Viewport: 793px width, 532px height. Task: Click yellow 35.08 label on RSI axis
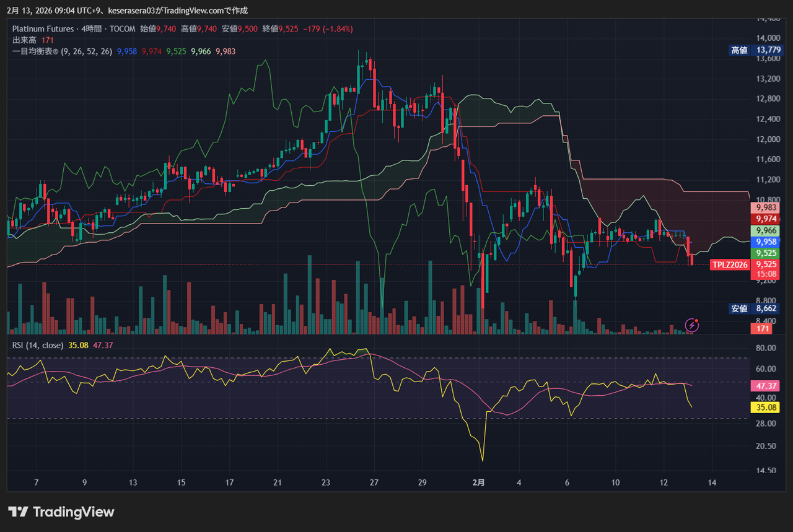[765, 408]
